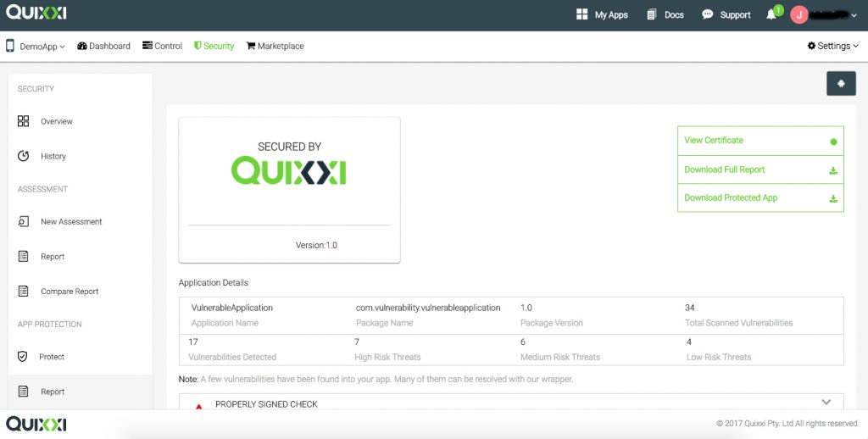Click the document icon next to Compare Report

pyautogui.click(x=23, y=292)
